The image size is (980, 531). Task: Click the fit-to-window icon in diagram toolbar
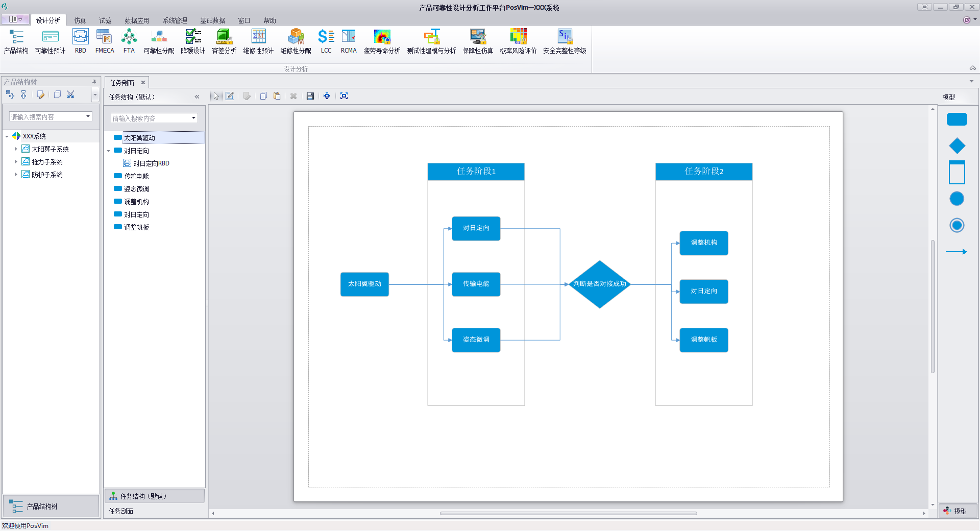(344, 96)
